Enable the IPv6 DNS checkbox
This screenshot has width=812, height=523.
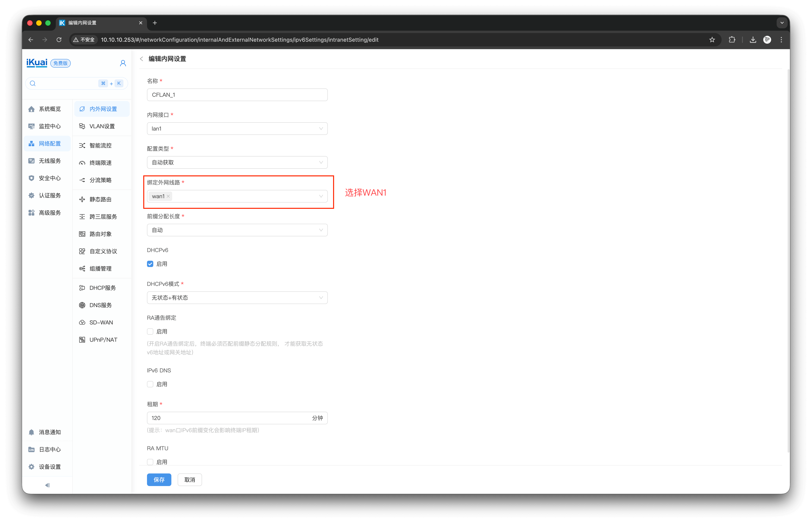tap(150, 384)
